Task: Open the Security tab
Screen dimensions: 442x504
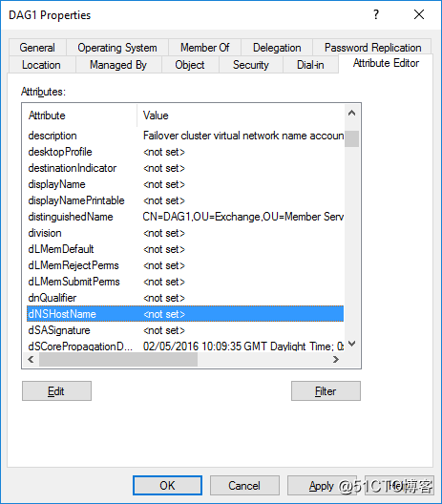Action: tap(251, 65)
